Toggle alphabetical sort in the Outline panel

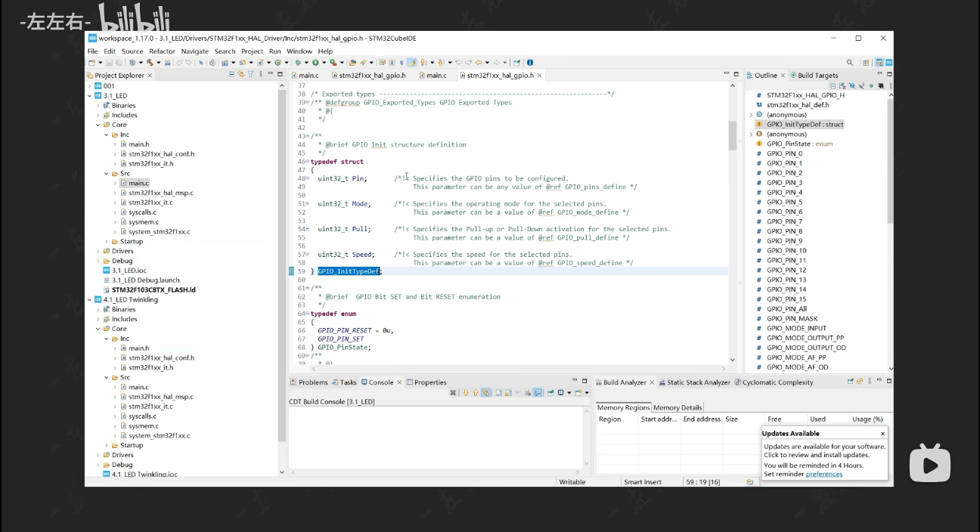(x=842, y=86)
